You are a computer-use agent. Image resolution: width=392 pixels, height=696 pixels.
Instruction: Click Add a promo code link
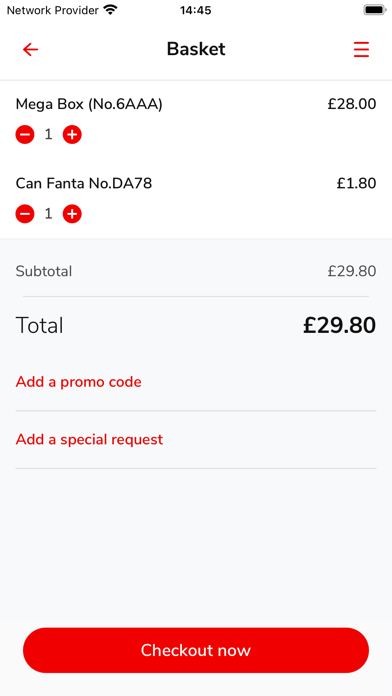[79, 382]
